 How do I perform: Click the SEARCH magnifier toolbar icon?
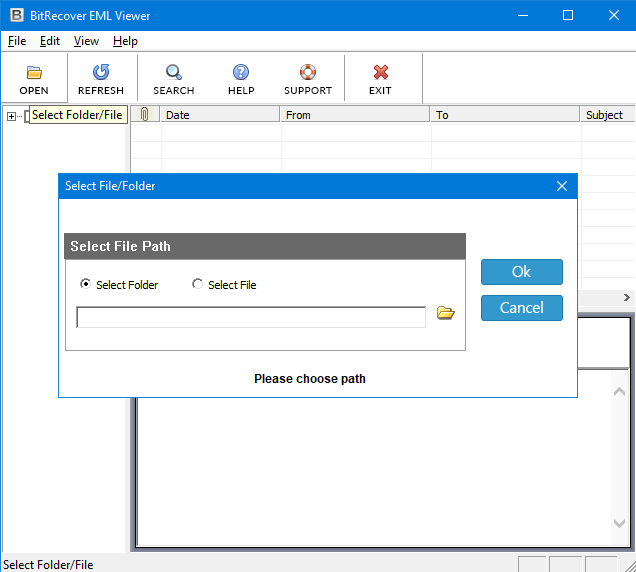click(174, 72)
